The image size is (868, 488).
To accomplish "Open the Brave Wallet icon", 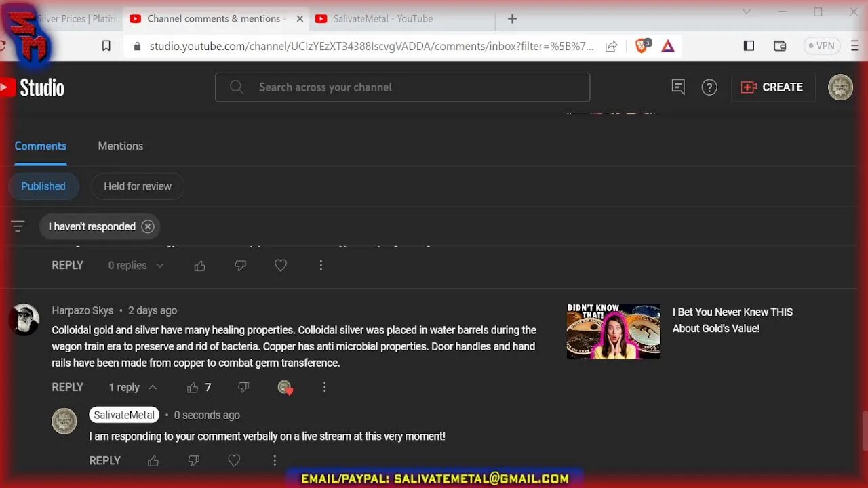I will (780, 46).
